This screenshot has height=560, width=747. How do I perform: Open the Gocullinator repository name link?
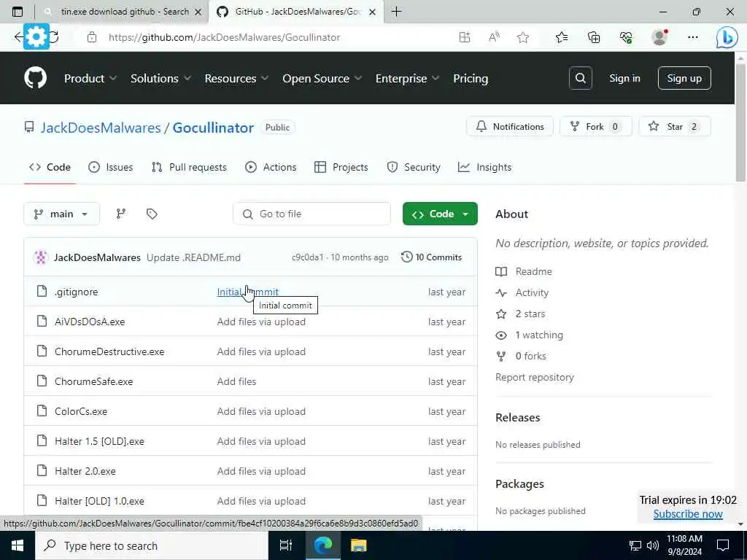click(213, 128)
